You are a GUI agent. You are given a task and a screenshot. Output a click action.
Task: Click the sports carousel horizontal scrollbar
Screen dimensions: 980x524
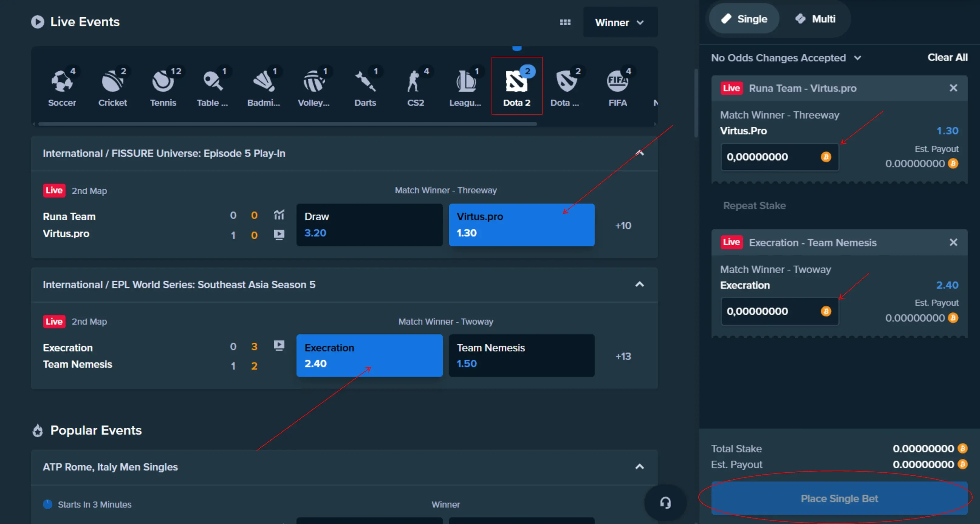pyautogui.click(x=287, y=124)
